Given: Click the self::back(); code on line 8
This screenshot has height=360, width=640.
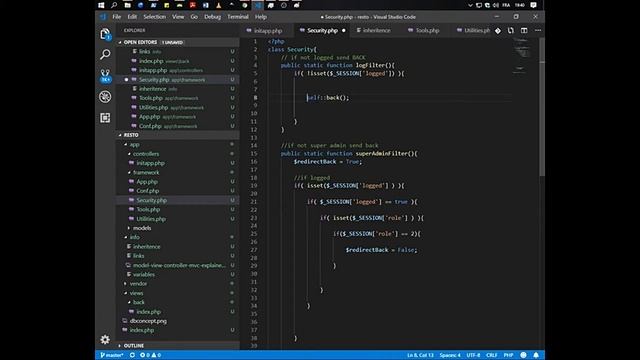Looking at the screenshot, I should (328, 98).
